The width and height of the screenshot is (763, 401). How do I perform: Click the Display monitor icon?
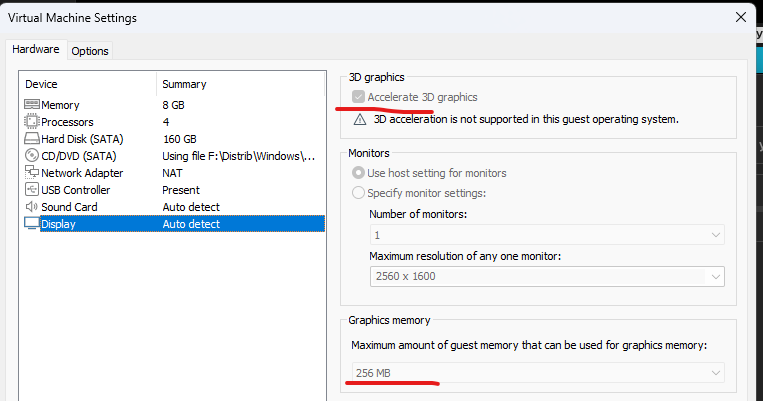[x=32, y=224]
